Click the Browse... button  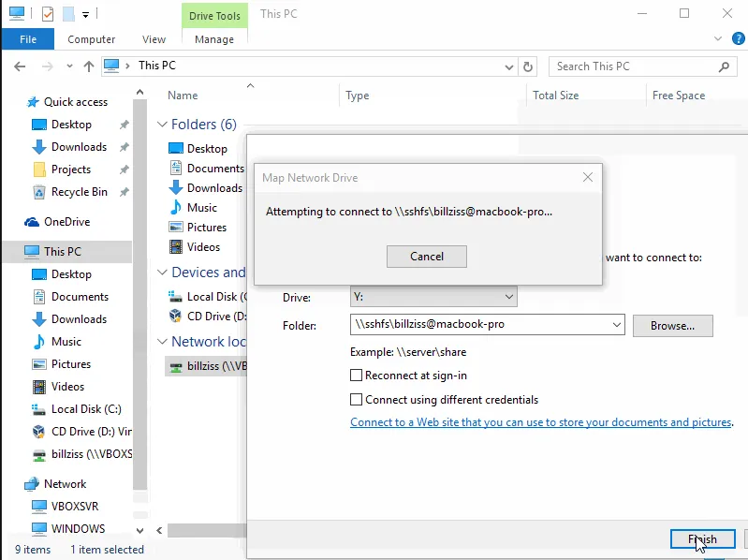coord(672,326)
